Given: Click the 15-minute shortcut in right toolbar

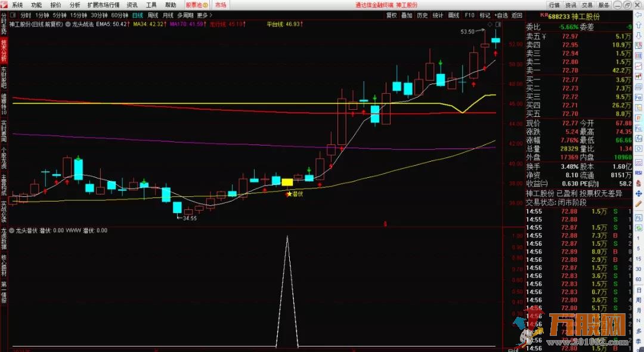Looking at the screenshot, I should click(x=639, y=258).
